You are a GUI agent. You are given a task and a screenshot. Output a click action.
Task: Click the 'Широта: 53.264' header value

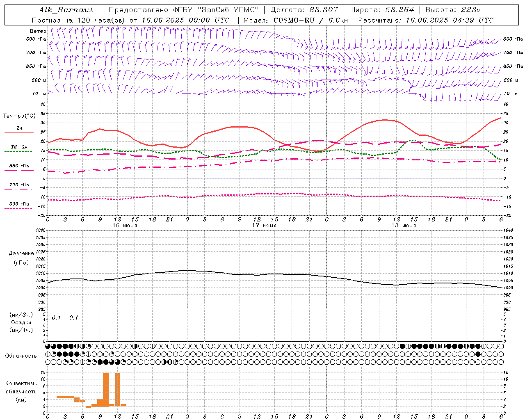[382, 10]
